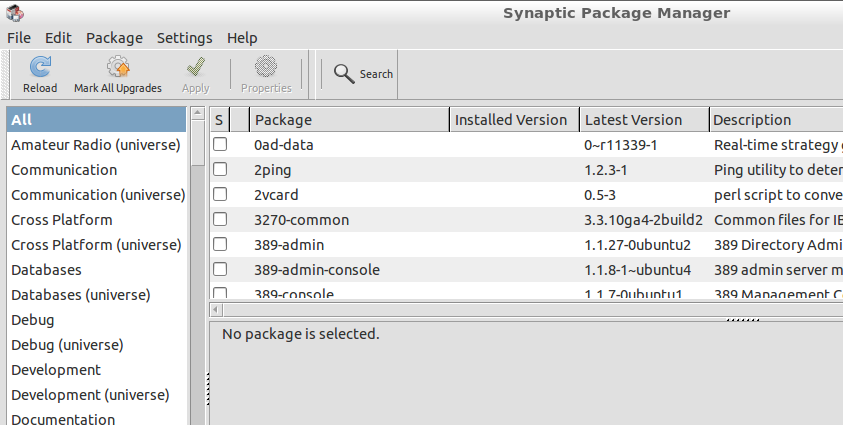843x425 pixels.
Task: Select the 0ad-data package name
Action: click(x=283, y=145)
